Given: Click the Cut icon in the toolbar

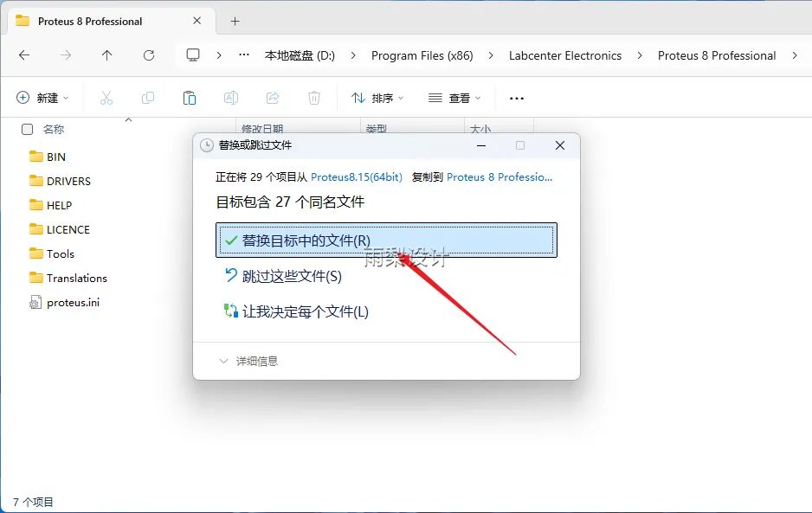Looking at the screenshot, I should 106,98.
